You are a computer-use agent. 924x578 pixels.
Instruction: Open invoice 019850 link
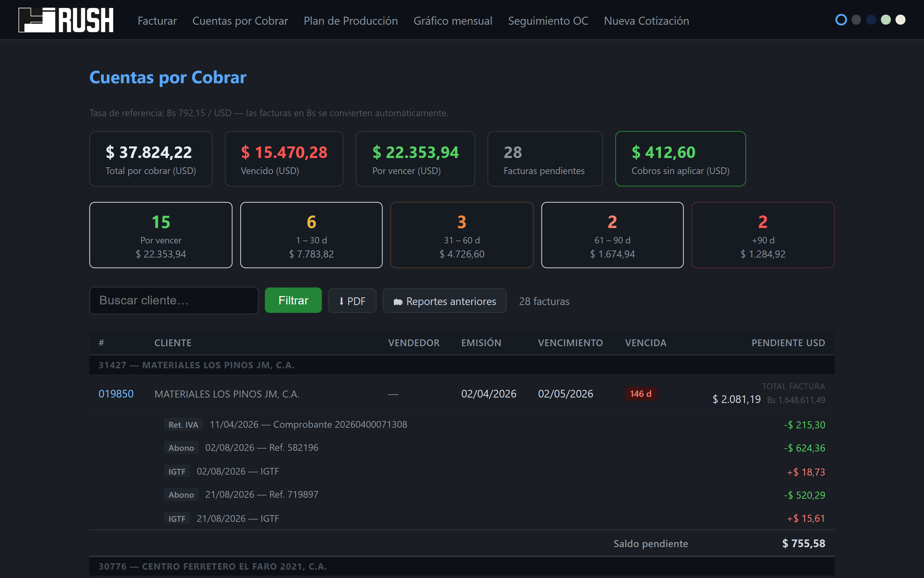point(116,394)
